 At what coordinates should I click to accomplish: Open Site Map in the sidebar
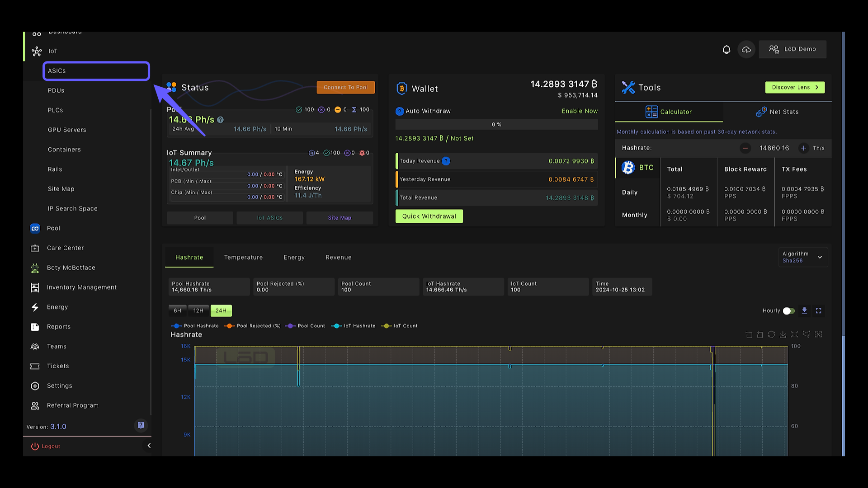pyautogui.click(x=61, y=189)
